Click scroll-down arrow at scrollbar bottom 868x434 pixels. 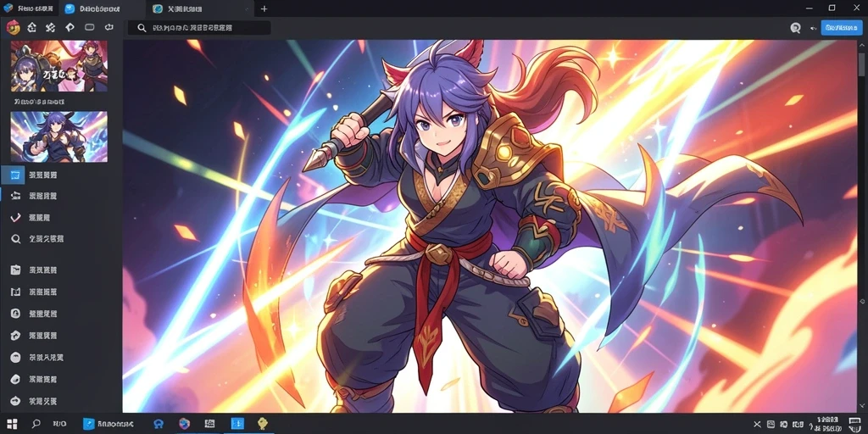(x=862, y=408)
